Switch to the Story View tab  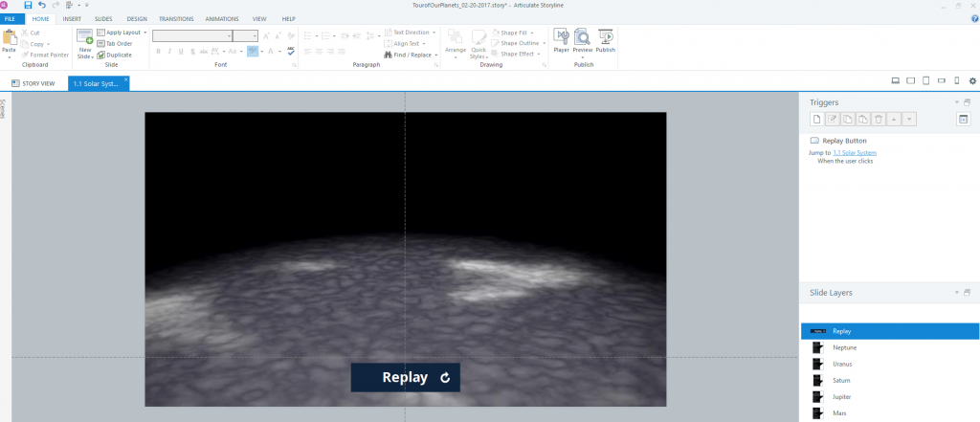[x=33, y=83]
